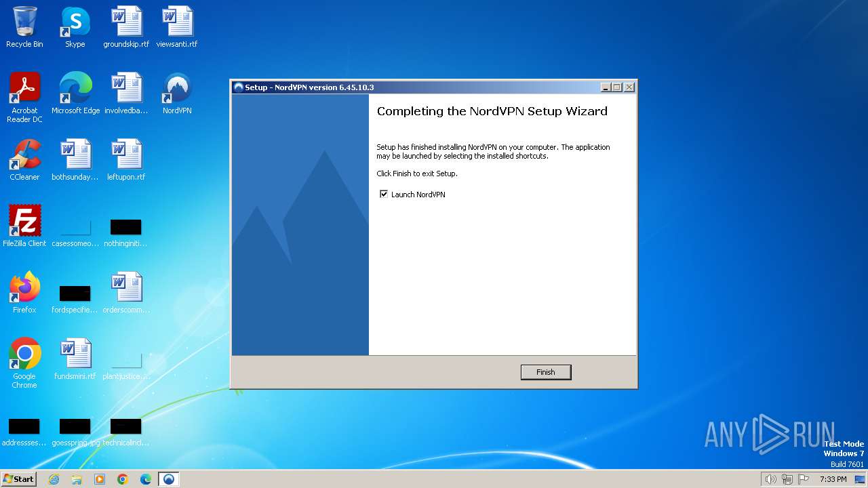Screen dimensions: 868x488
Task: Select the CCleaner desktop shortcut
Action: coord(24,160)
